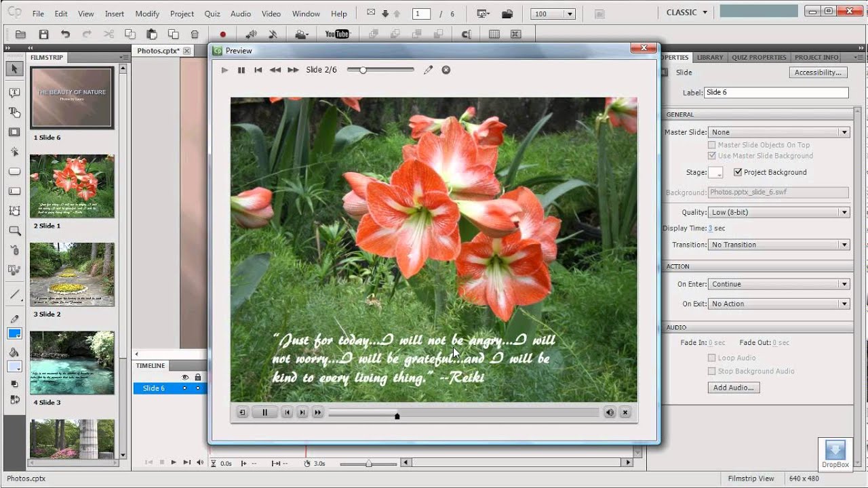This screenshot has width=868, height=488.
Task: Open the Project menu
Action: (182, 14)
